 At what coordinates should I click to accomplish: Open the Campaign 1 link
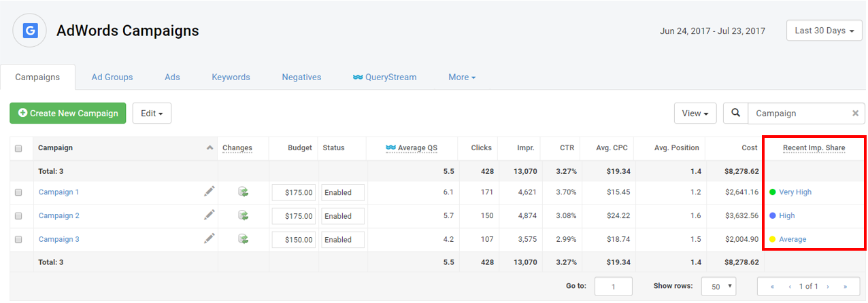tap(59, 192)
